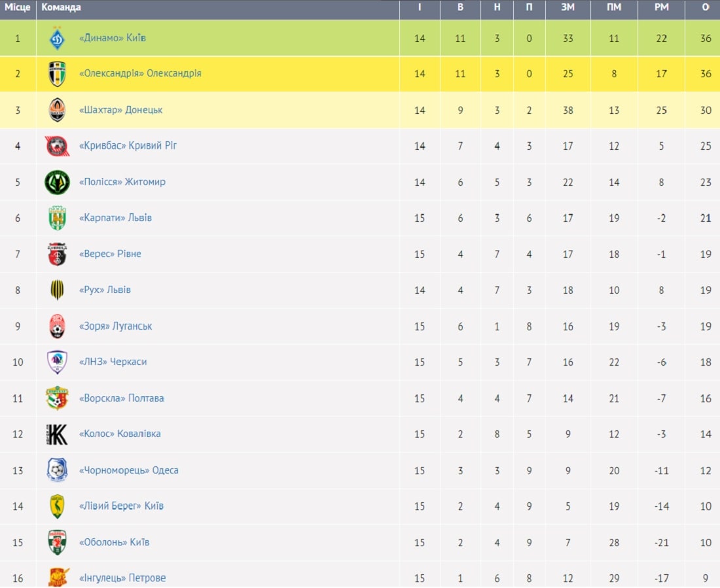Click the Veres Rivne red-black crest

click(57, 254)
